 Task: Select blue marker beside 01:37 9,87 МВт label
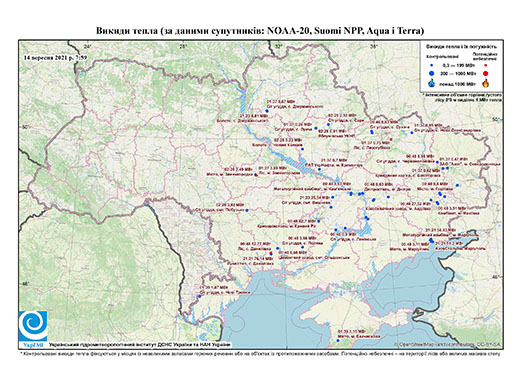[267, 111]
